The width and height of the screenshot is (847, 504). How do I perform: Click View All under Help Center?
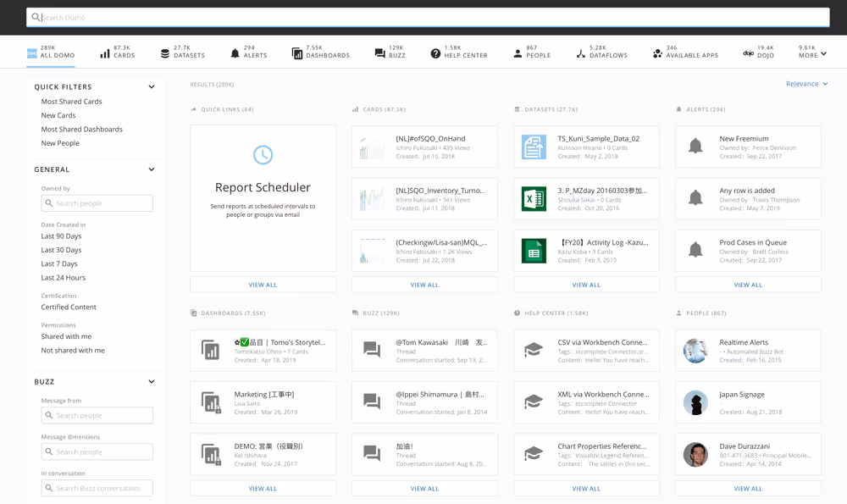tap(586, 489)
